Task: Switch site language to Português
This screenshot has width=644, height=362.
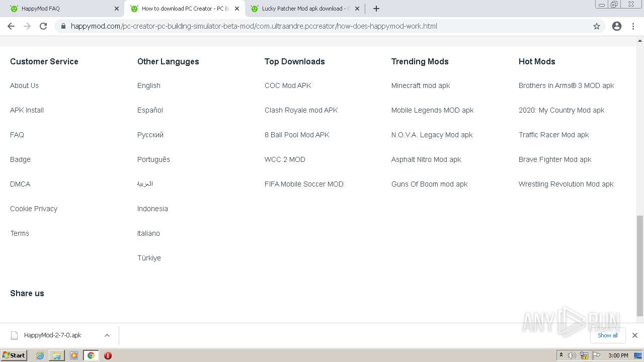Action: pyautogui.click(x=153, y=159)
